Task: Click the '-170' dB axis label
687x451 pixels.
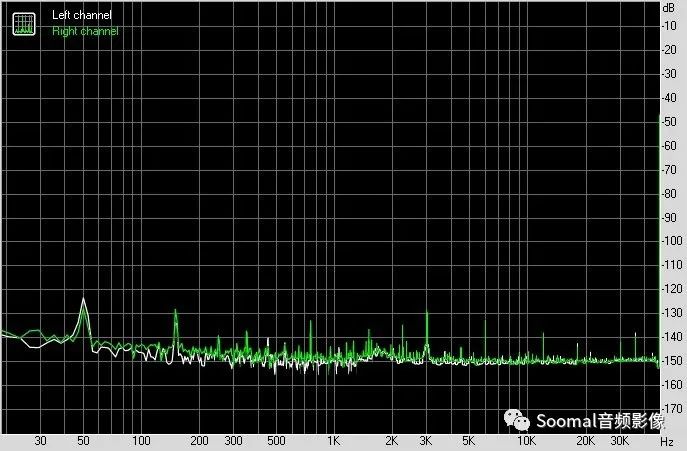Action: tap(672, 408)
